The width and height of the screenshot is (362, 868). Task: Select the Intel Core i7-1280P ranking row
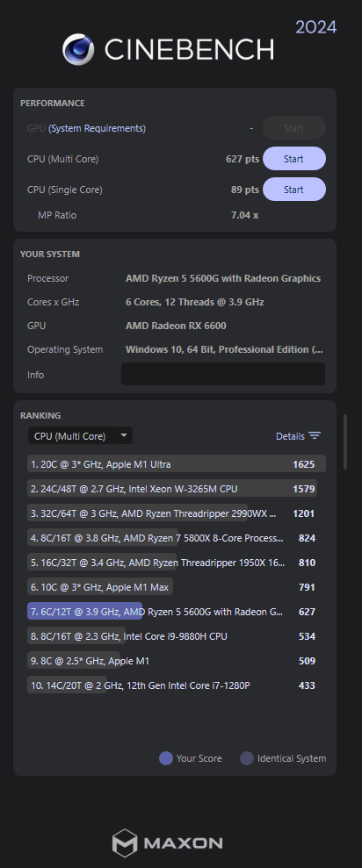[x=177, y=685]
